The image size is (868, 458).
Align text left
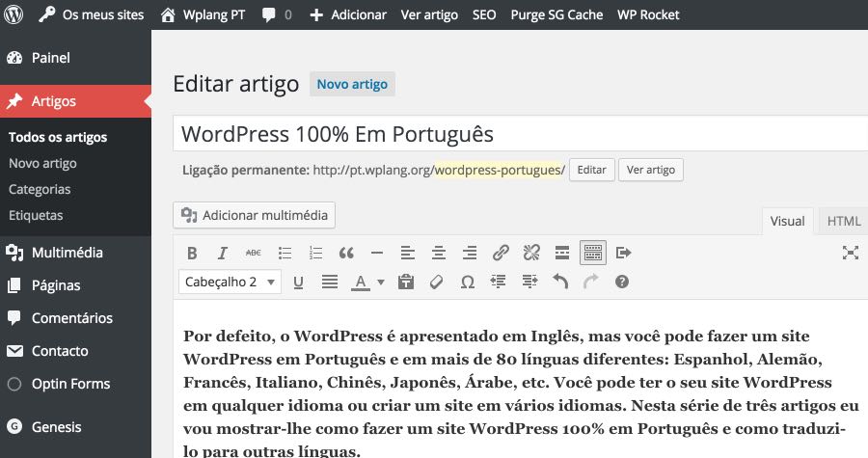click(408, 253)
